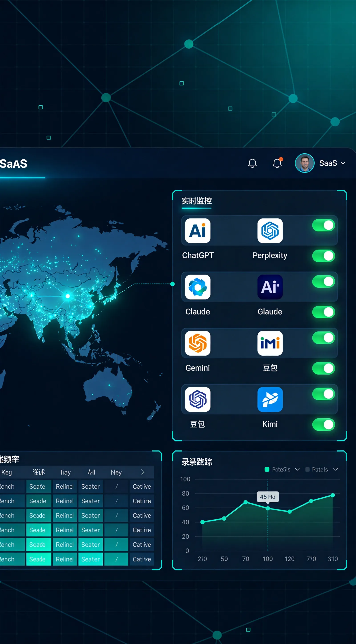Click the 45 Hd chart tooltip
Viewport: 356px width, 644px height.
(x=268, y=497)
